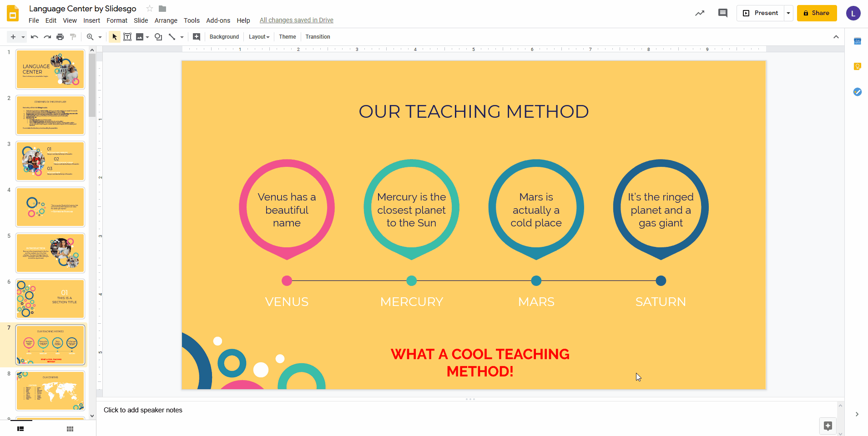Open the Help menu

[243, 20]
